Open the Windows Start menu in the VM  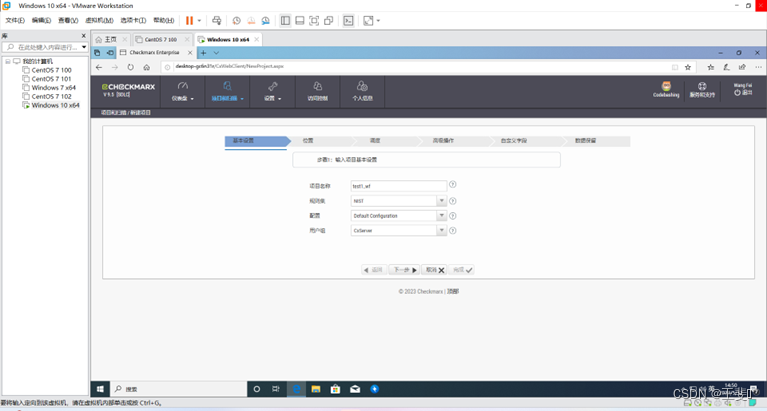[x=100, y=389]
